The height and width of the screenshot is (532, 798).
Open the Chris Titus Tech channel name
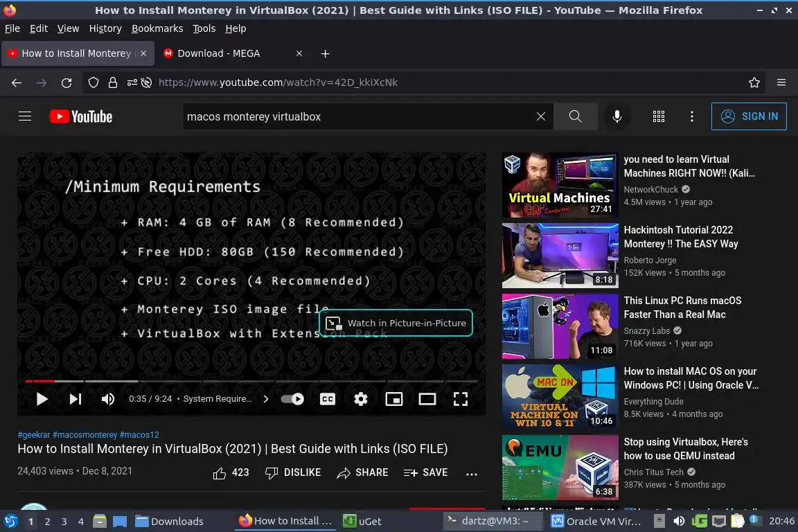[653, 472]
